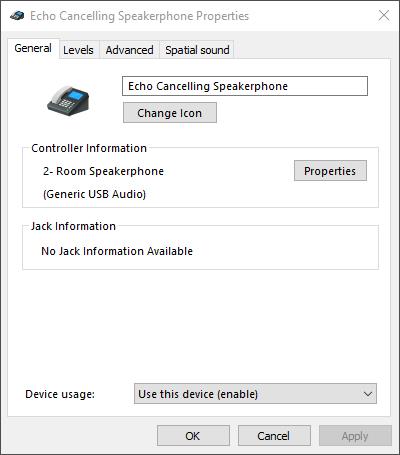The height and width of the screenshot is (455, 400).
Task: Click the large speakerphone device icon
Action: tap(68, 101)
